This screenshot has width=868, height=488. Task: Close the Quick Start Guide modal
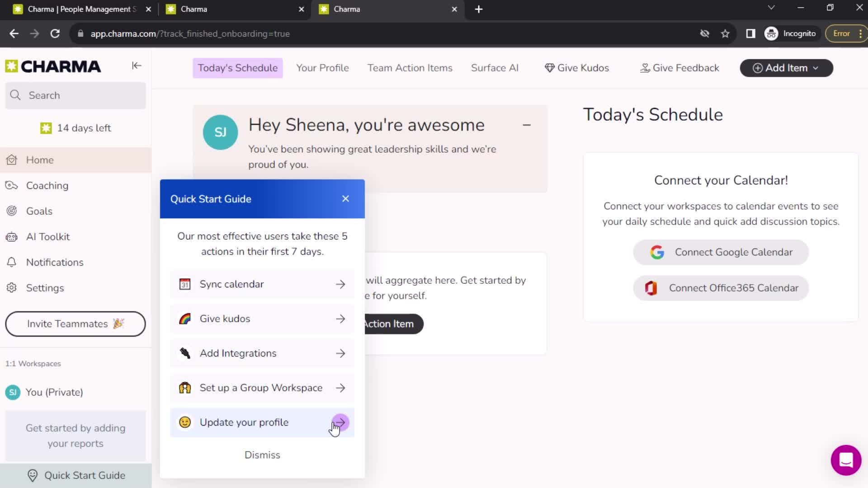tap(344, 198)
